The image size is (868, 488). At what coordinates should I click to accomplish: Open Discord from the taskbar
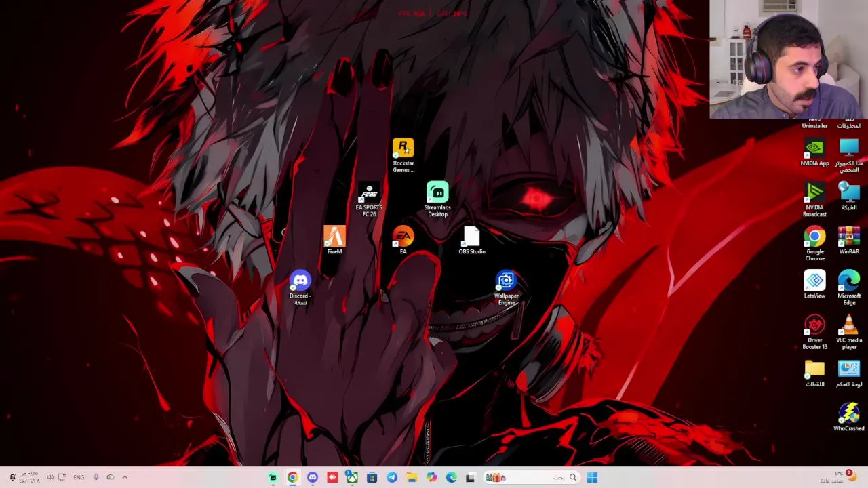point(312,477)
